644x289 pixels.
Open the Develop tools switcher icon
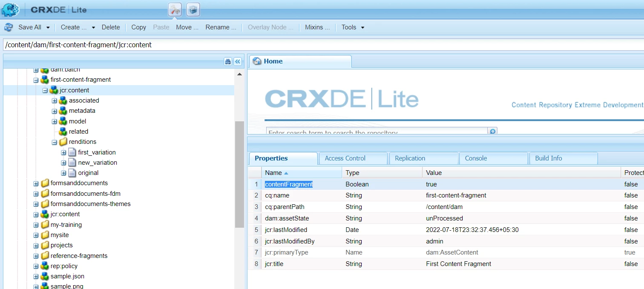(175, 9)
